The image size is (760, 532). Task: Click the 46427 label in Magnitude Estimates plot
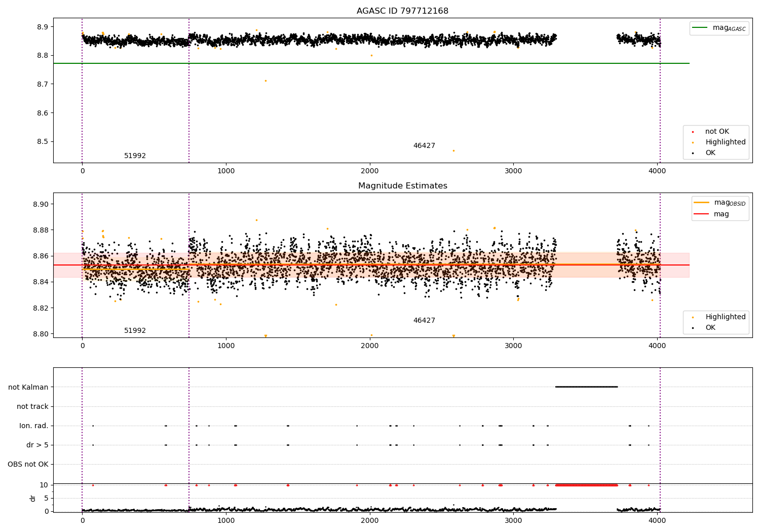click(x=424, y=321)
